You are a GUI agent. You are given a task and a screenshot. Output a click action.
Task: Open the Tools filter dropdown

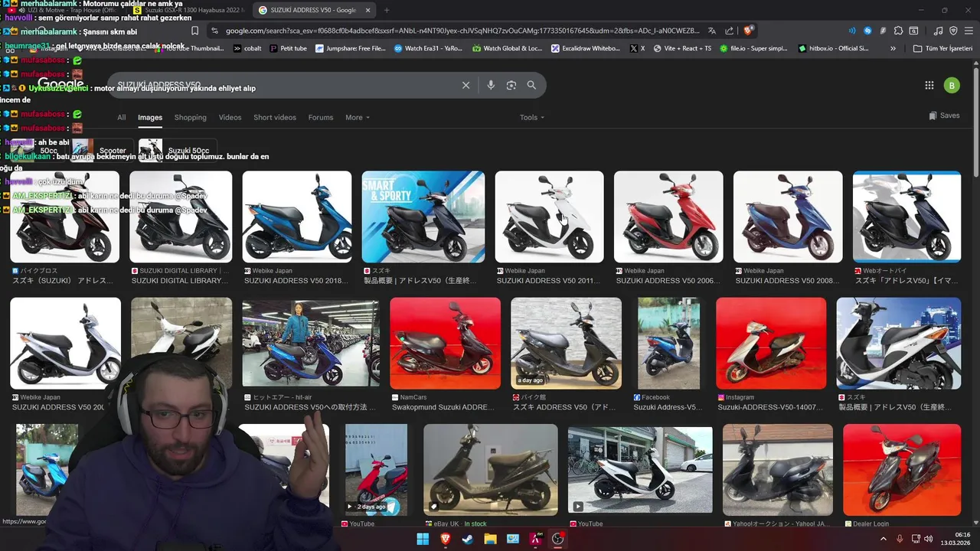tap(532, 117)
